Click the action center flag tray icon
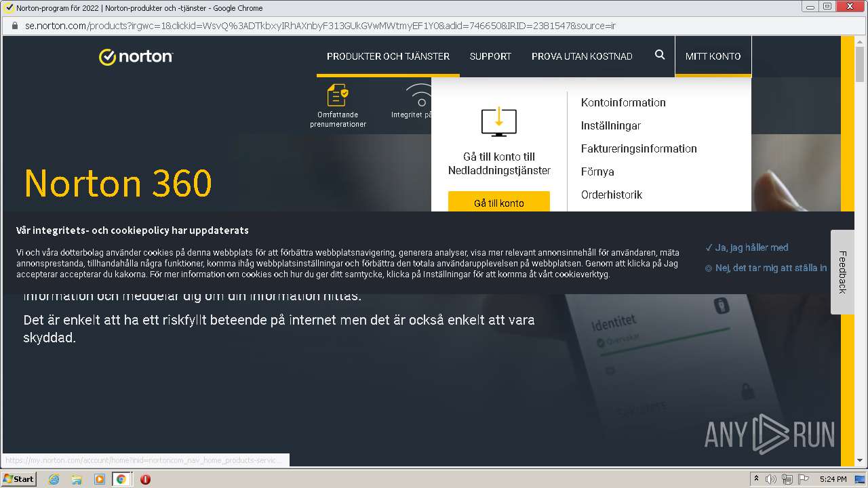This screenshot has height=488, width=868. 804,479
